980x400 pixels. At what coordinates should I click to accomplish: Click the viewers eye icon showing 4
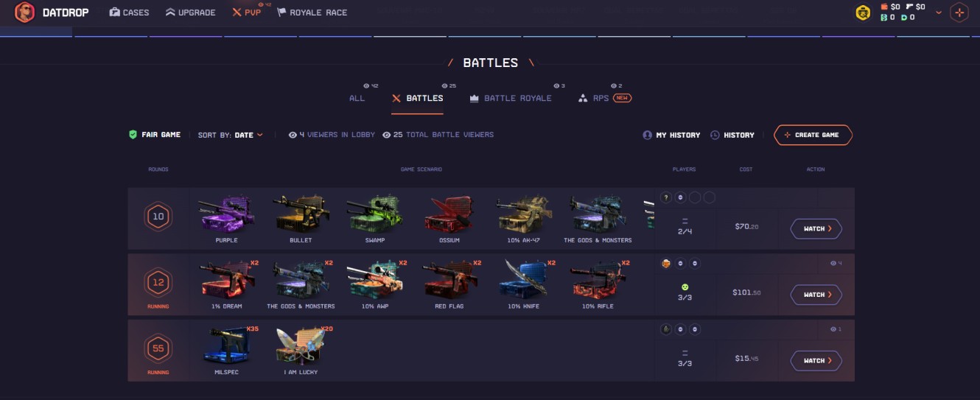point(833,263)
